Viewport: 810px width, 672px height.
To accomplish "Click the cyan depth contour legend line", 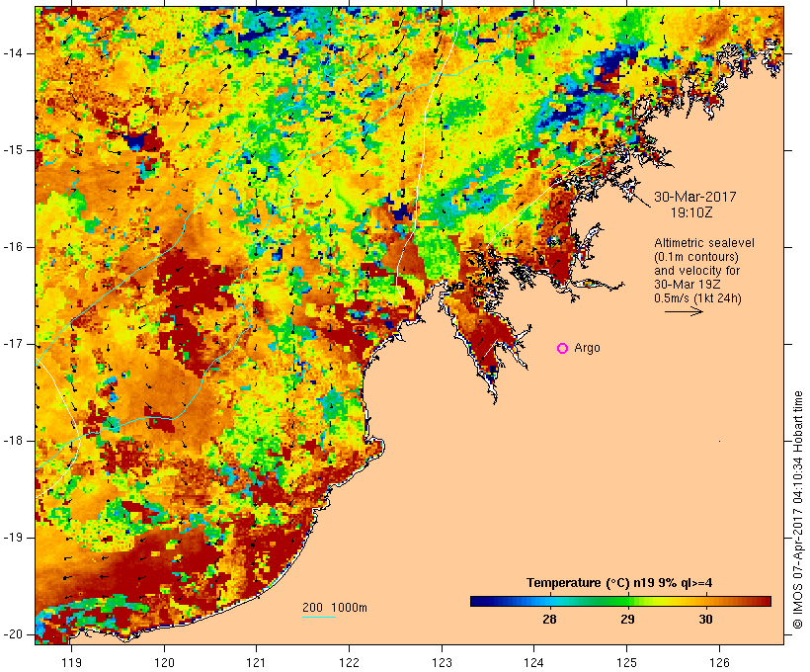I will 319,617.
